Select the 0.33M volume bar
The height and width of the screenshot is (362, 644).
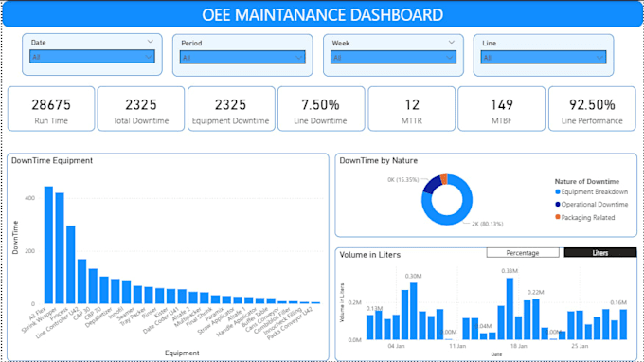(x=510, y=309)
